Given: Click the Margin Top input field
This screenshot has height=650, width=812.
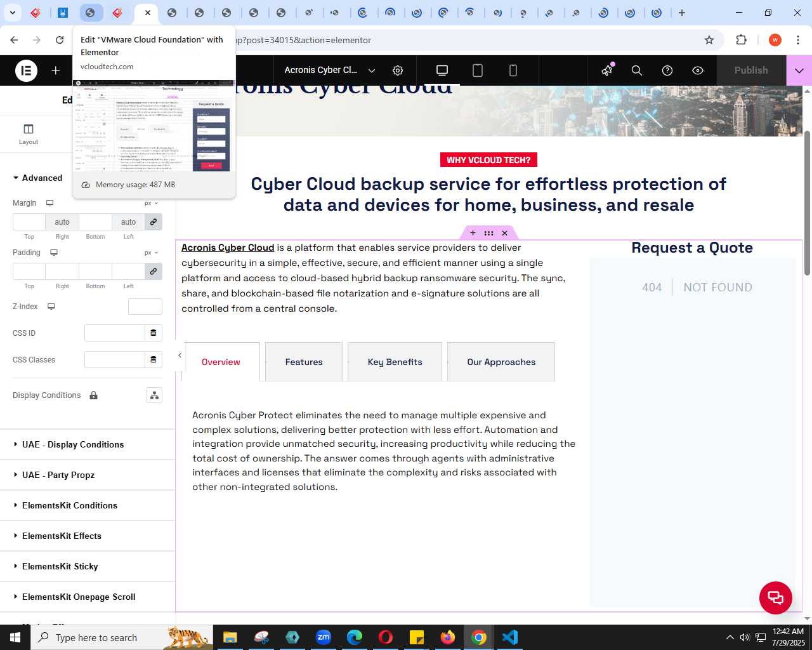Looking at the screenshot, I should coord(29,222).
